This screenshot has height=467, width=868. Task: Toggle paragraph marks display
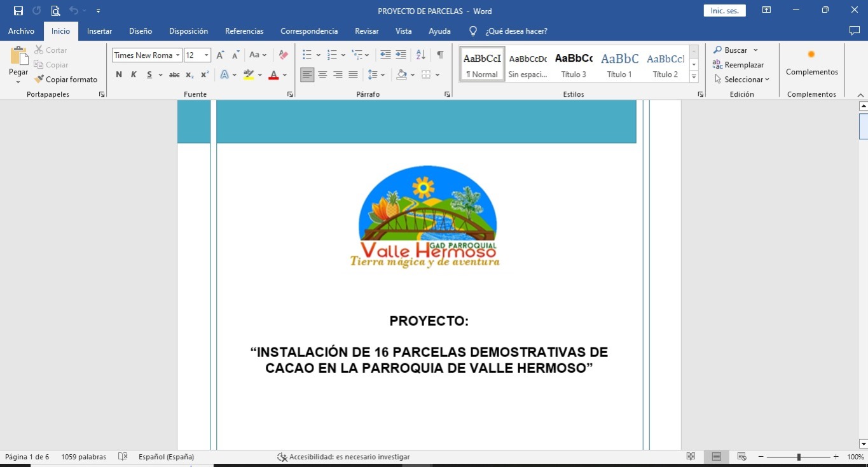[439, 55]
